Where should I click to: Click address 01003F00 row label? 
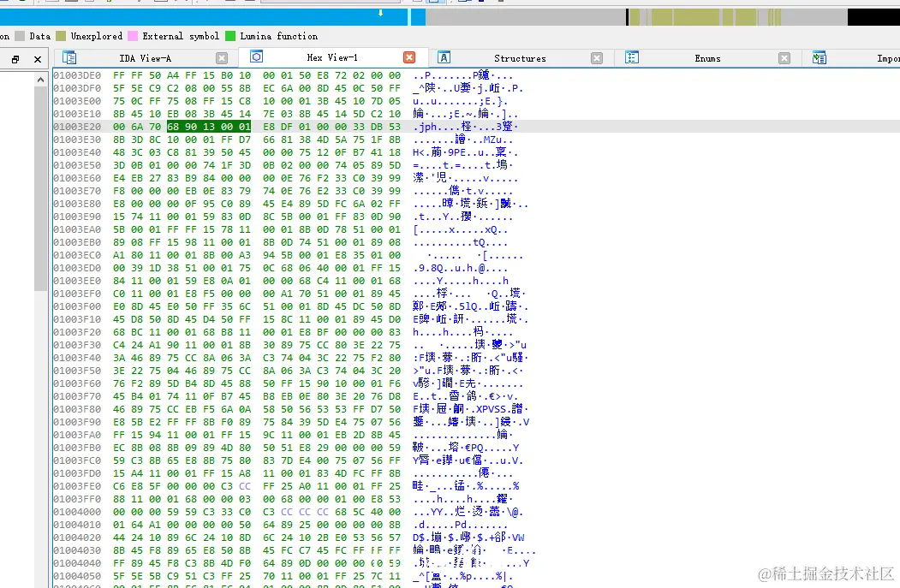click(x=77, y=306)
